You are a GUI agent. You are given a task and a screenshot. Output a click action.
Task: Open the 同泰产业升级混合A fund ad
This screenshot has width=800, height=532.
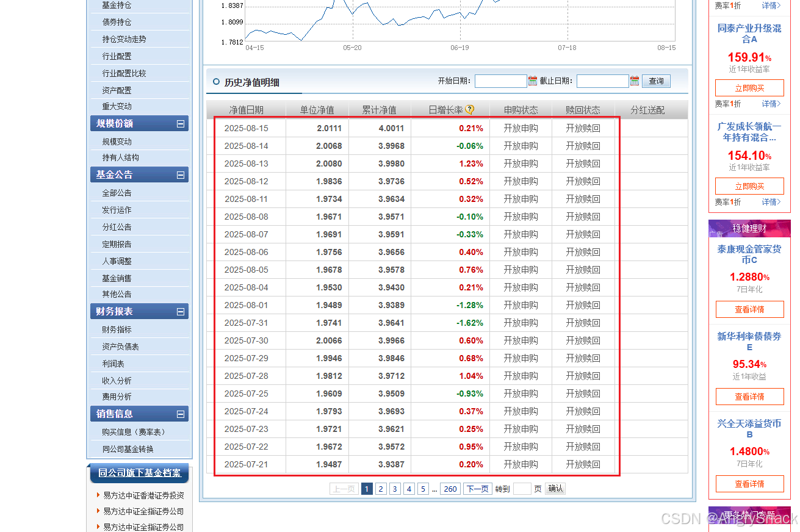click(x=749, y=34)
